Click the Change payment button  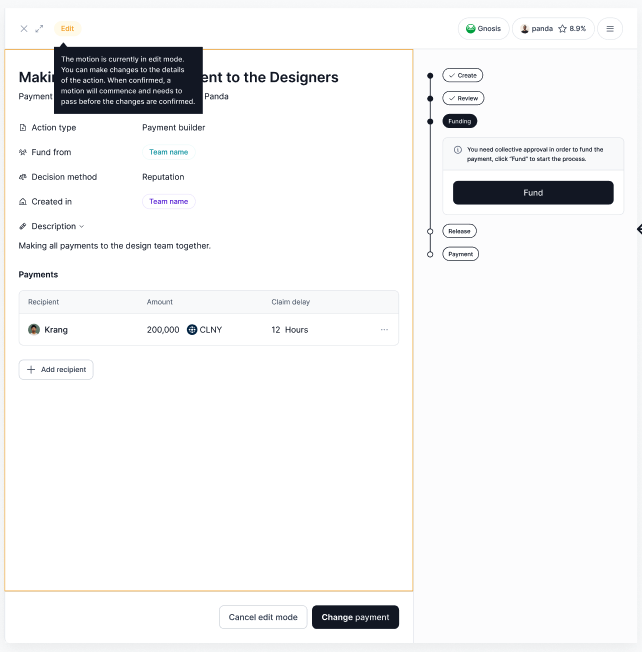[355, 617]
